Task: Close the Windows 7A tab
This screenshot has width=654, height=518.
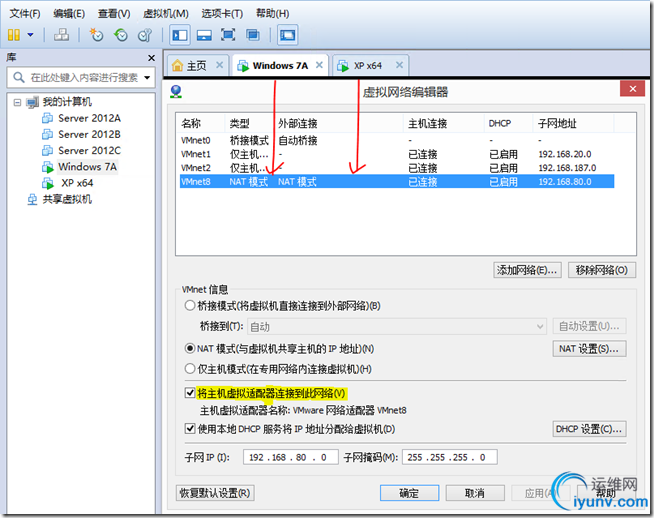Action: point(319,65)
